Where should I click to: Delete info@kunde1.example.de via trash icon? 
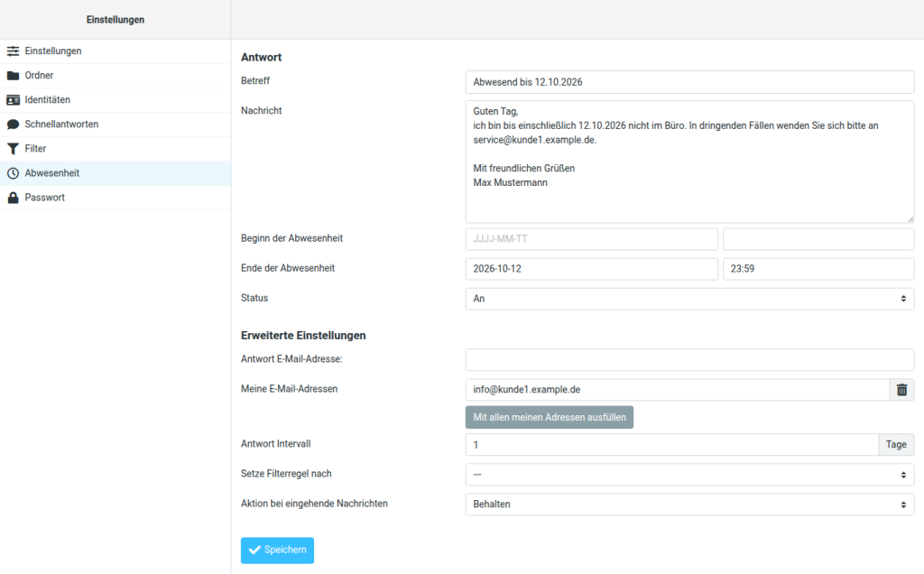(x=901, y=390)
